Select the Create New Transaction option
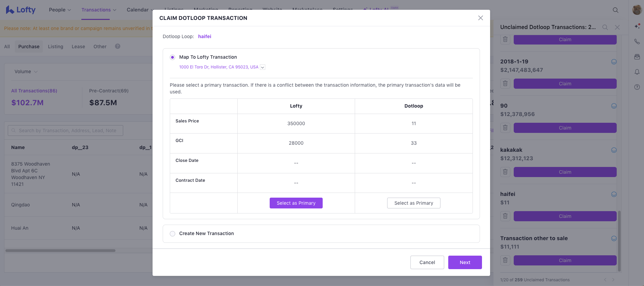 click(x=172, y=234)
